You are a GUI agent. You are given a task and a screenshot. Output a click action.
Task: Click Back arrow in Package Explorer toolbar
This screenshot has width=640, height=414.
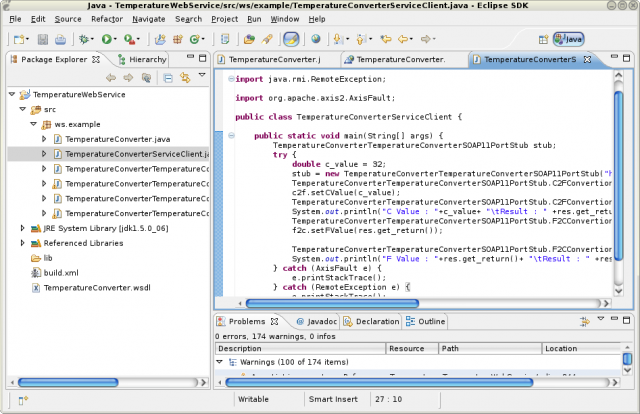click(111, 78)
